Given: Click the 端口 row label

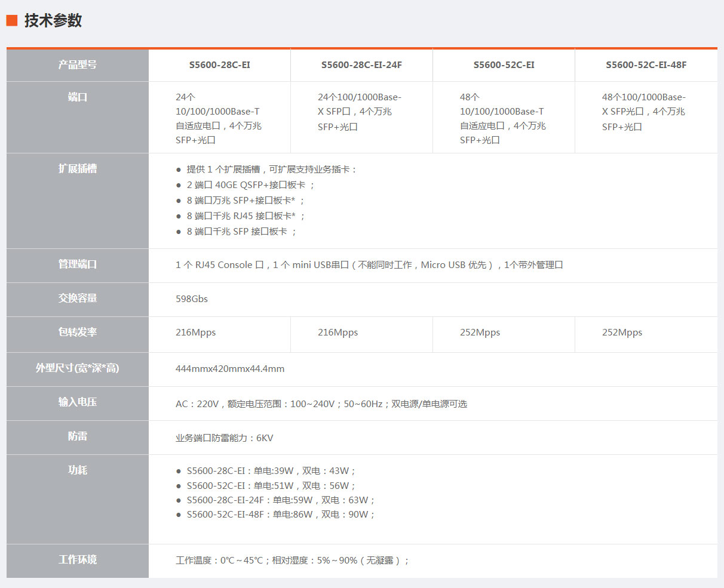Looking at the screenshot, I should click(x=78, y=97).
